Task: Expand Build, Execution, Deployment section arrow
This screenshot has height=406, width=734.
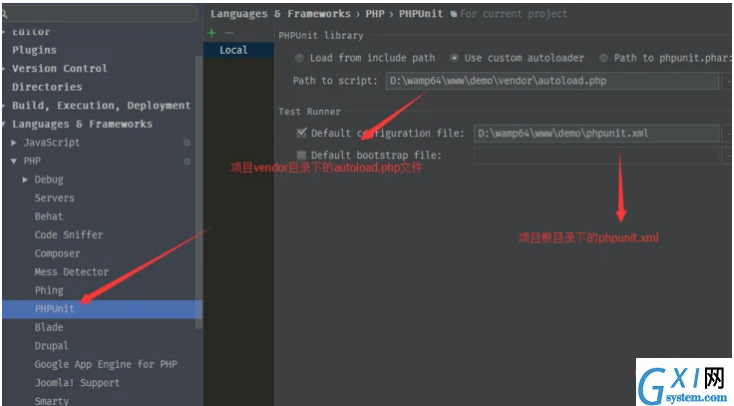Action: (x=3, y=105)
